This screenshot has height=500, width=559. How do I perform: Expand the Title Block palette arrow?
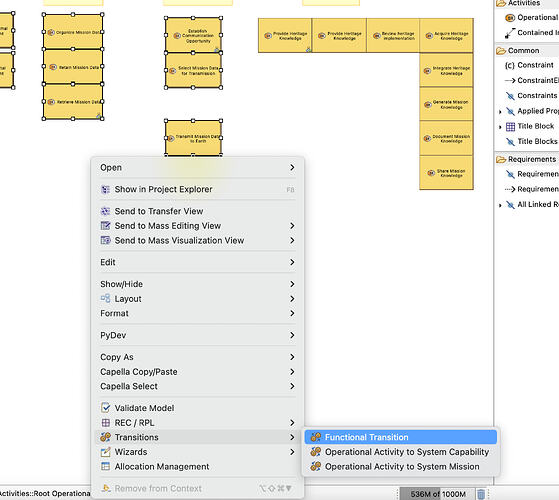tap(500, 127)
